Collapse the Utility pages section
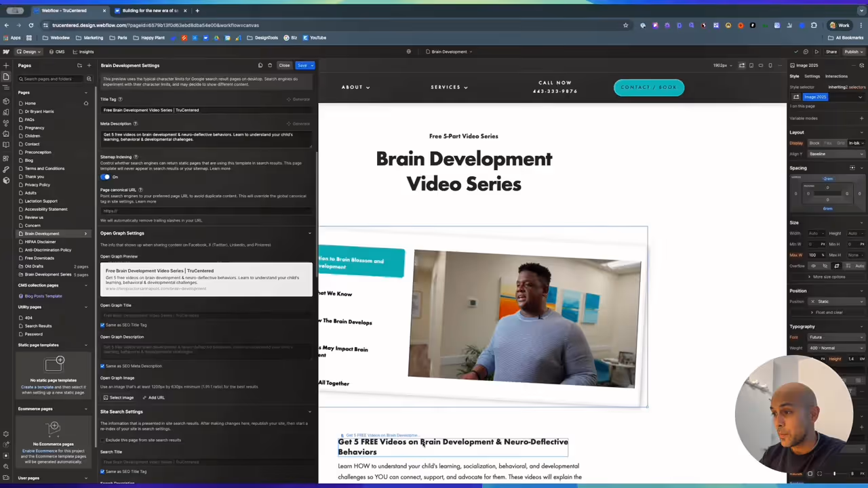Screen dimensions: 868x488 point(85,307)
